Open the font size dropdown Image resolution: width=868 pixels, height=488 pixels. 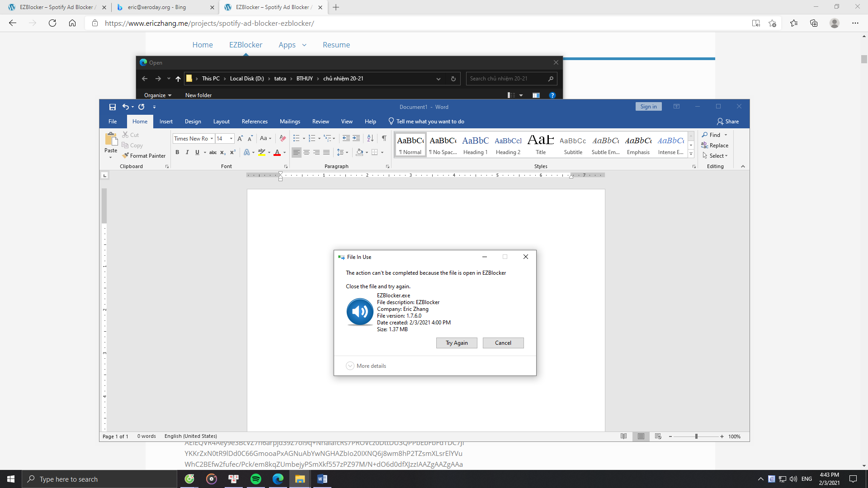[x=231, y=139]
